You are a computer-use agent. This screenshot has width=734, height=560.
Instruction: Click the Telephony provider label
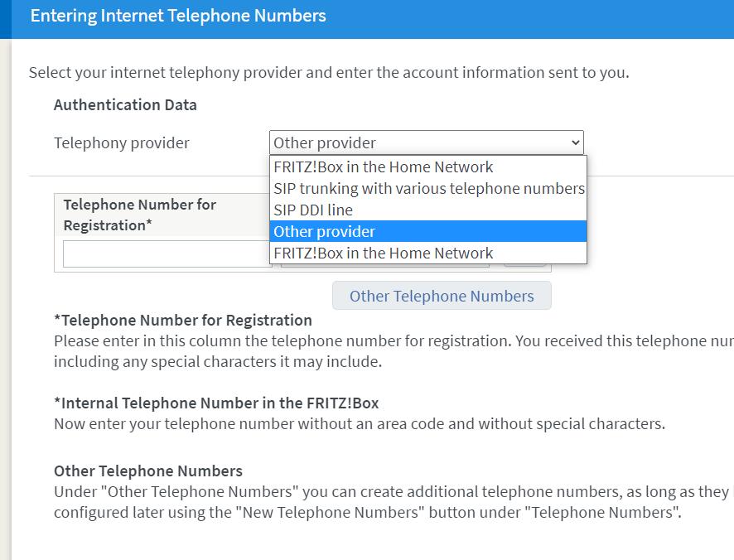122,142
